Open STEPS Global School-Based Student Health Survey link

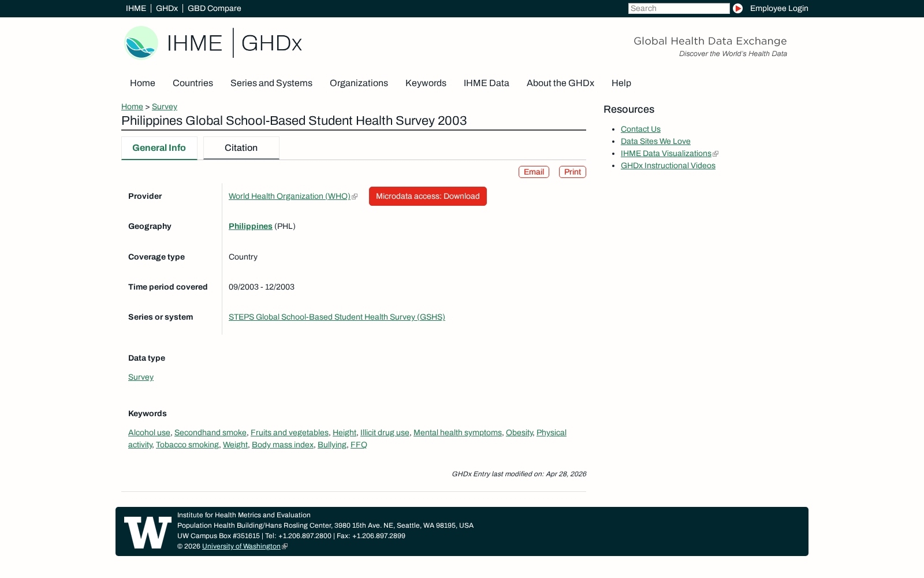pos(337,317)
